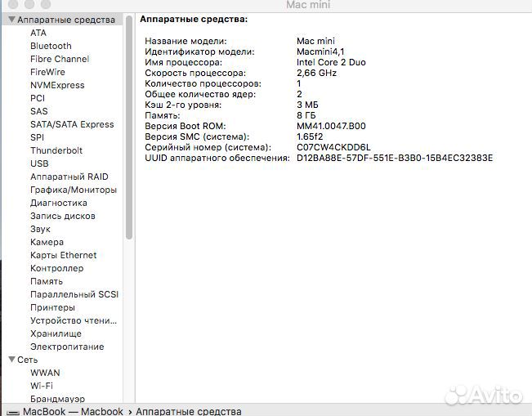Click memory value 8 ГБ
Viewport: 532px width, 416px height.
[306, 116]
